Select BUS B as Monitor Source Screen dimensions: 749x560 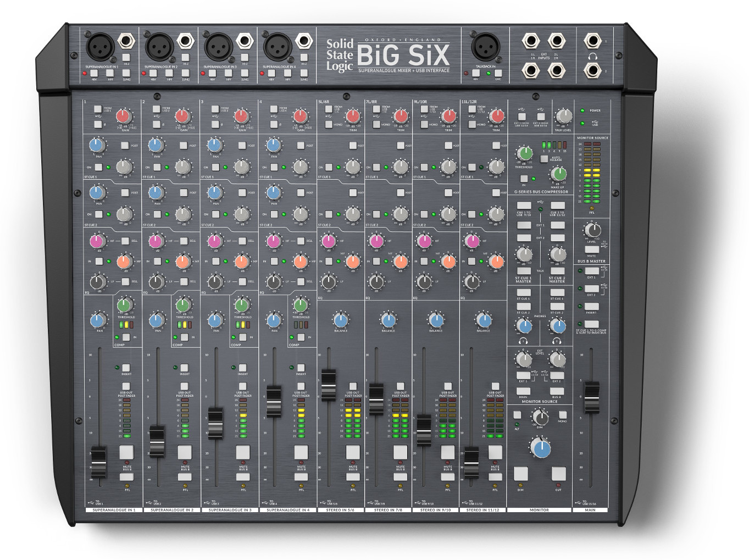coord(557,391)
